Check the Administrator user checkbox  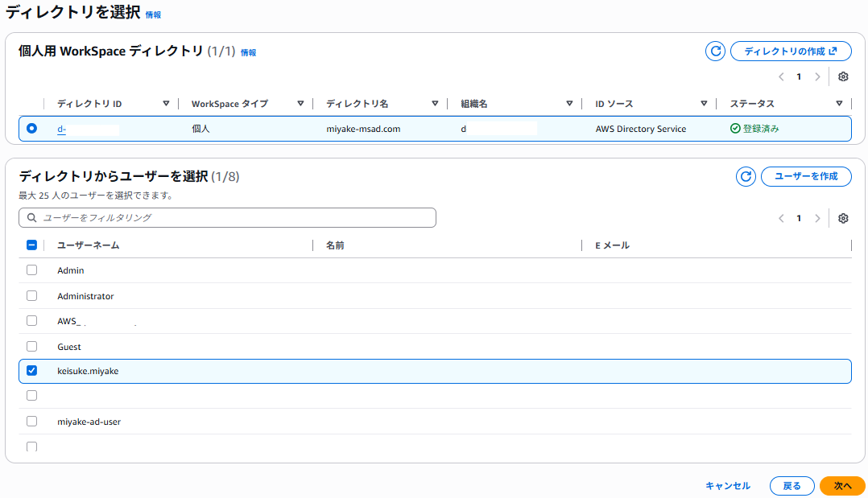tap(32, 295)
